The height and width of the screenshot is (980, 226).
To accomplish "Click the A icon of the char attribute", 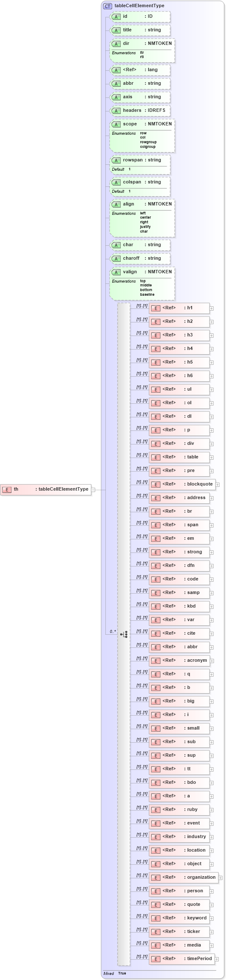I will pos(116,245).
